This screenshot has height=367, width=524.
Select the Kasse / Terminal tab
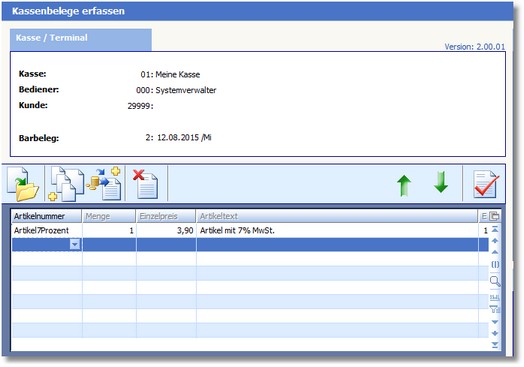click(81, 39)
